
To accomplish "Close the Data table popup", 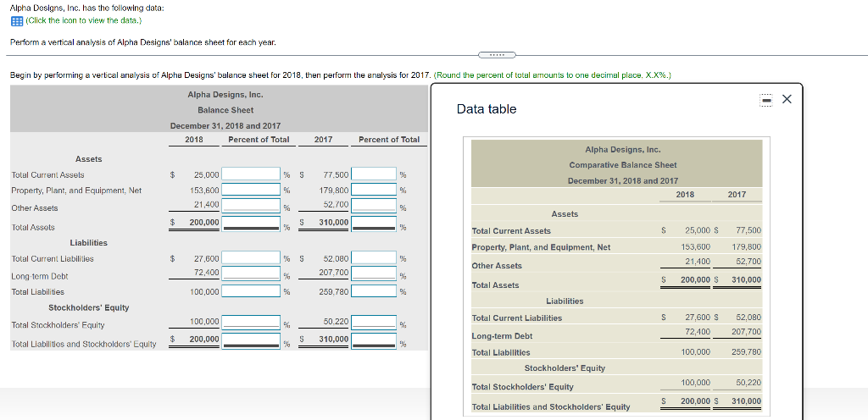I will [x=787, y=99].
